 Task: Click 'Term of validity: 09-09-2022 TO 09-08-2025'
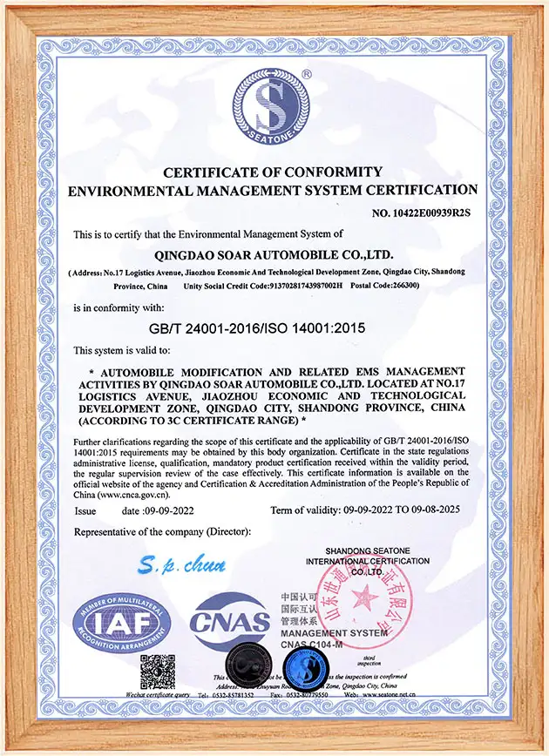coord(365,510)
